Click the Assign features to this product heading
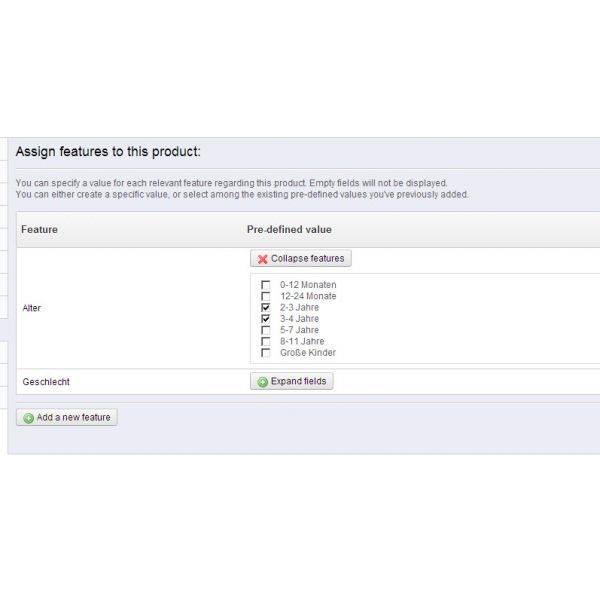The width and height of the screenshot is (600, 600). [108, 152]
